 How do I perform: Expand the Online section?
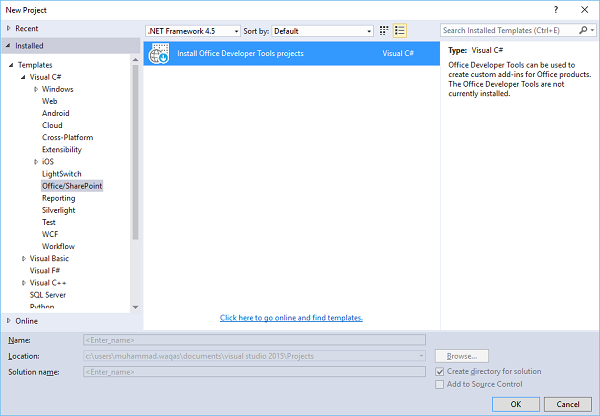[x=9, y=321]
